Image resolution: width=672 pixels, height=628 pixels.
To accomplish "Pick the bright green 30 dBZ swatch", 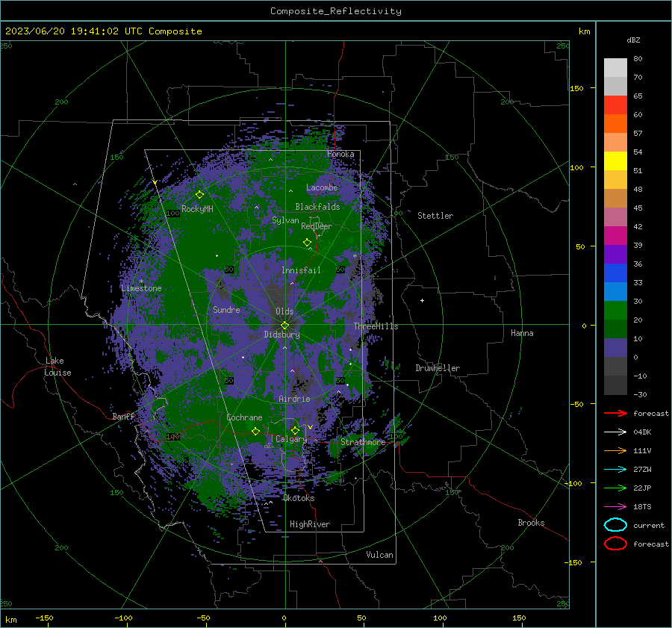I will pyautogui.click(x=615, y=310).
